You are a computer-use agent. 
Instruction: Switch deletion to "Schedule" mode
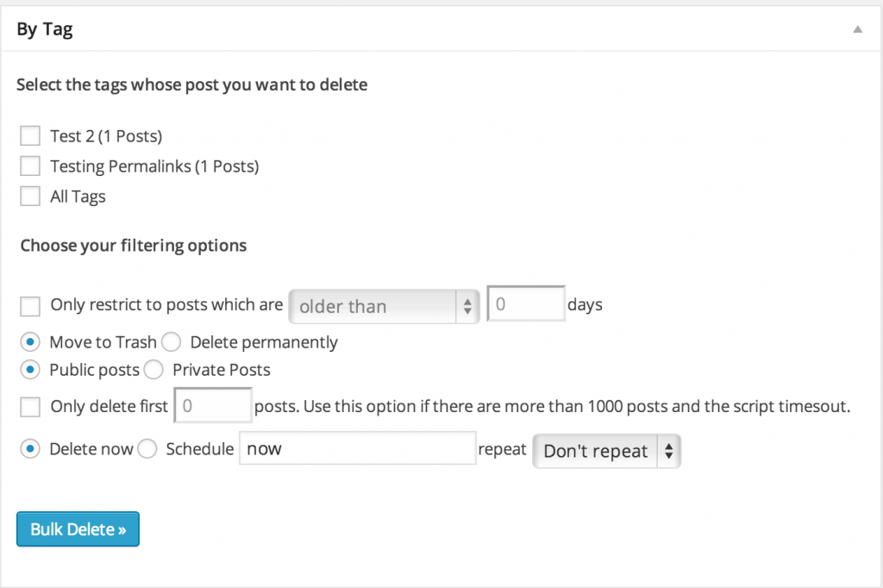pos(147,448)
